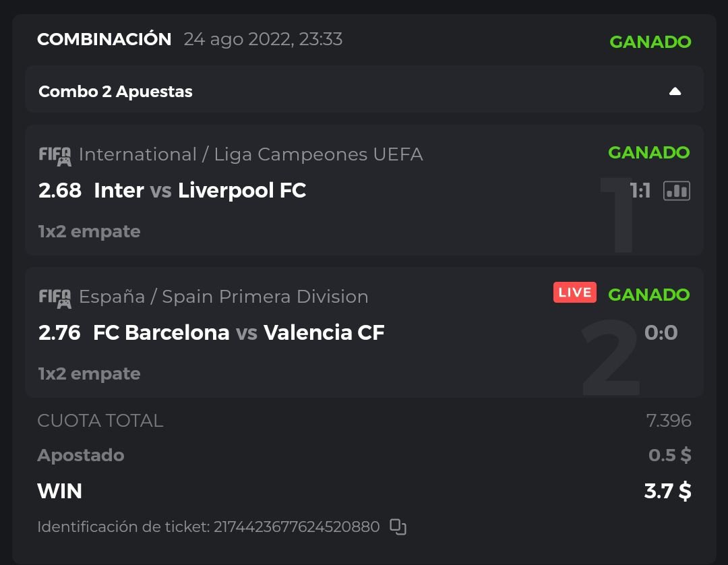The height and width of the screenshot is (565, 728).
Task: Click the COMBINACIÓN bet title
Action: [104, 39]
